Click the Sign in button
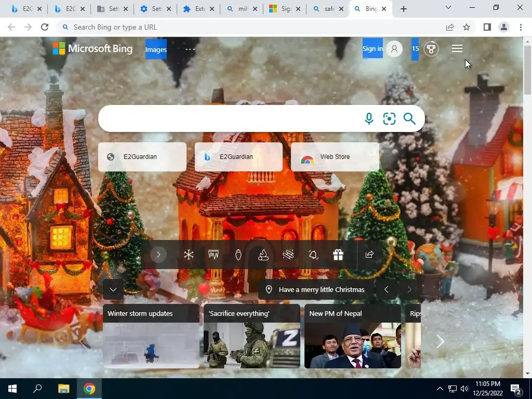 tap(373, 48)
